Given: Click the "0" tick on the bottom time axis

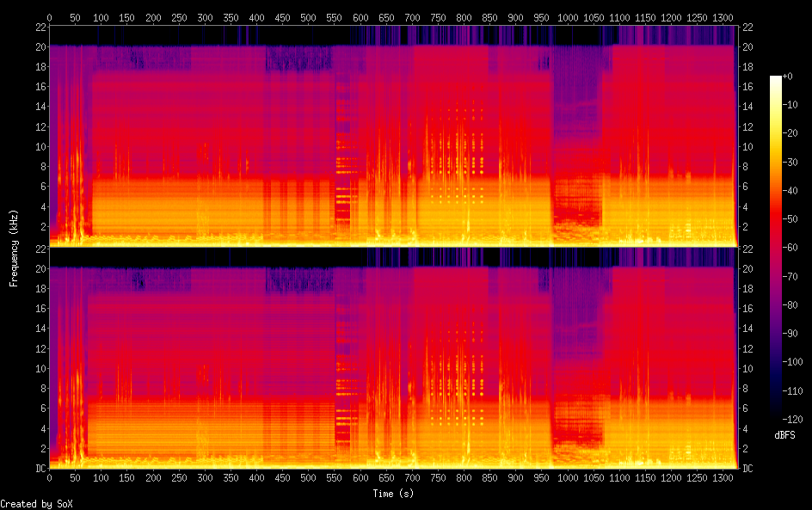Looking at the screenshot, I should (x=49, y=477).
